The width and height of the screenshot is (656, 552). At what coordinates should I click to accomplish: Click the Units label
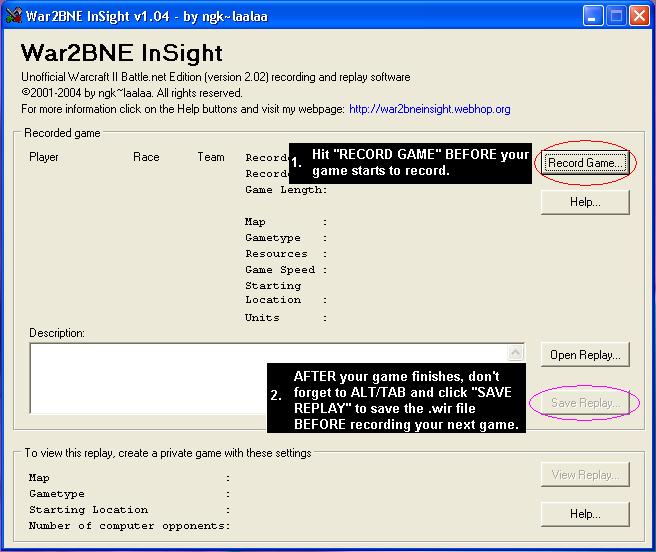(262, 318)
